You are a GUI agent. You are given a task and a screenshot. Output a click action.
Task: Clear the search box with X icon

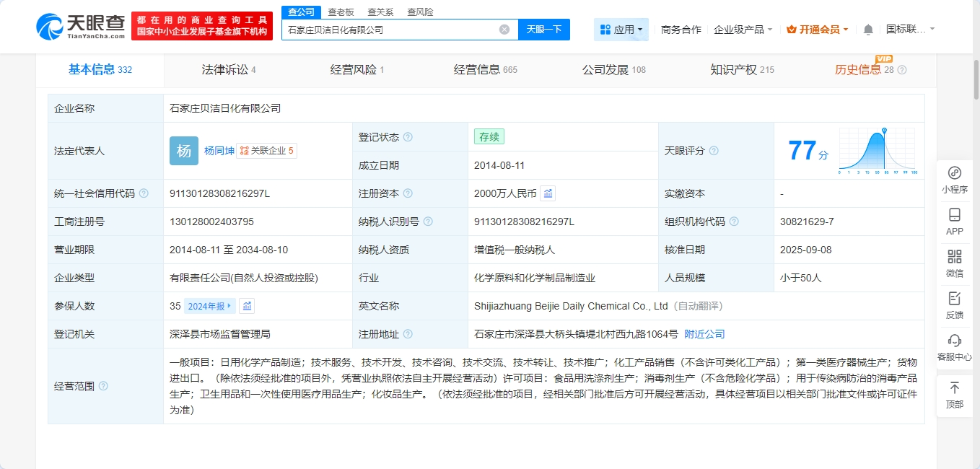pos(504,30)
